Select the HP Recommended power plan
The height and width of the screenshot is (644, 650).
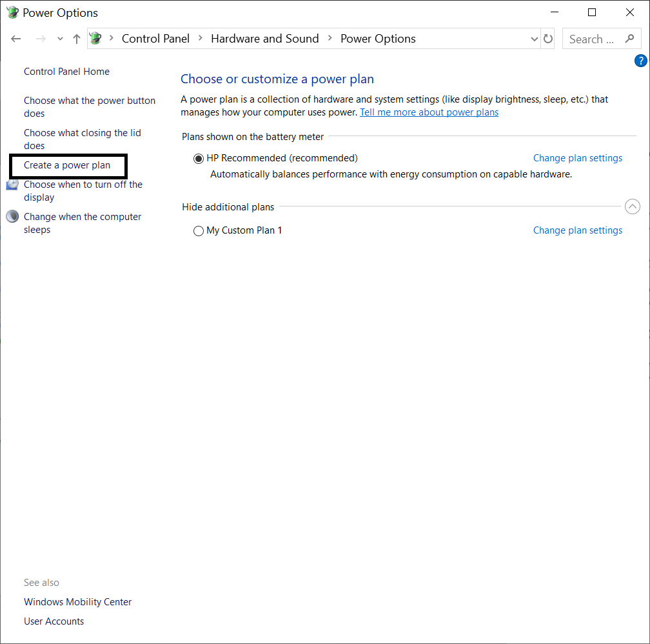coord(199,158)
